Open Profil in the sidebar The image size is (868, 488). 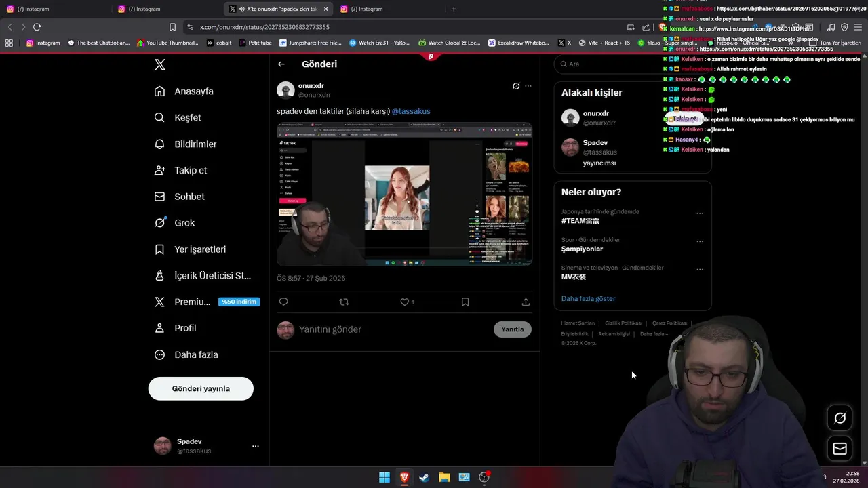pyautogui.click(x=176, y=328)
